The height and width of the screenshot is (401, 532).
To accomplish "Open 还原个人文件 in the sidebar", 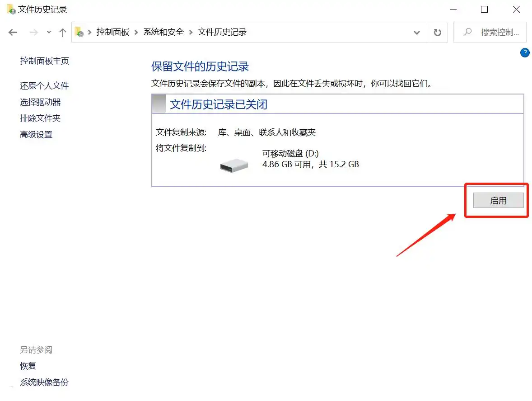I will [x=44, y=85].
